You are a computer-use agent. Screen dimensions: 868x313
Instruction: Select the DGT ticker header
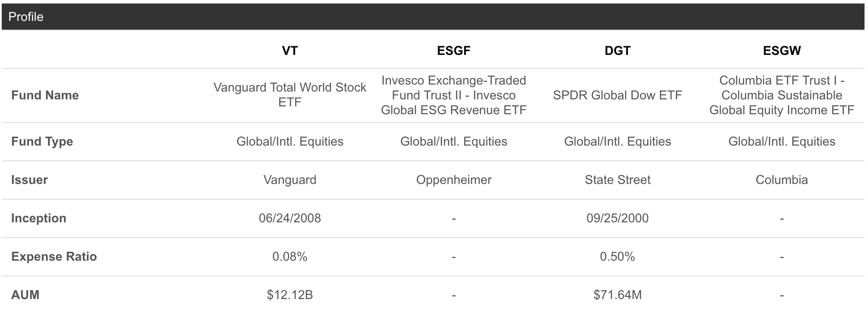coord(617,51)
